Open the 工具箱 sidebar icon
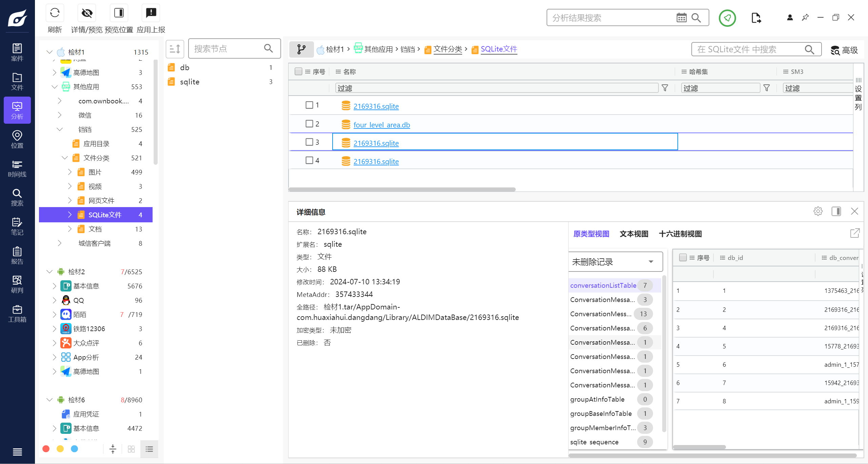This screenshot has height=464, width=868. click(17, 314)
